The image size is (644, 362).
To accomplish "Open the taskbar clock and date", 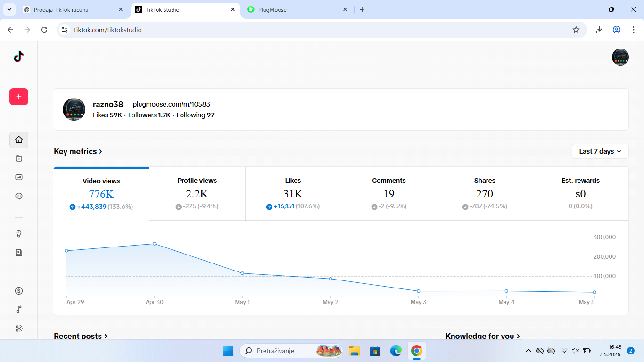I will 610,351.
